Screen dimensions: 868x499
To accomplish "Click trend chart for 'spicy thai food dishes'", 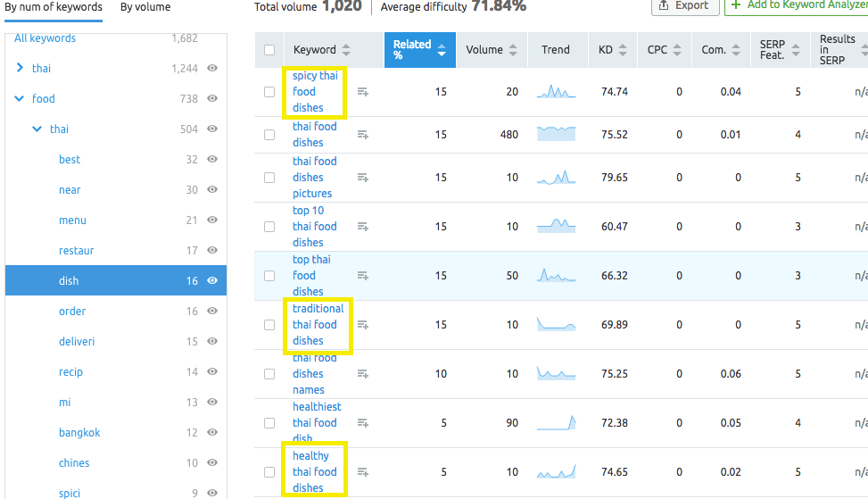I will coord(556,91).
